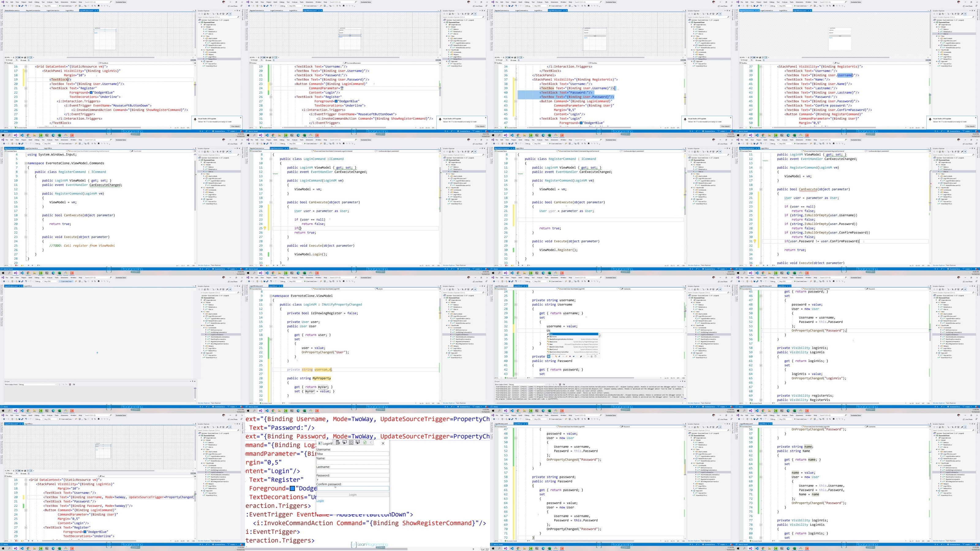Click Confirm password text field in LoginWindow

(x=352, y=488)
